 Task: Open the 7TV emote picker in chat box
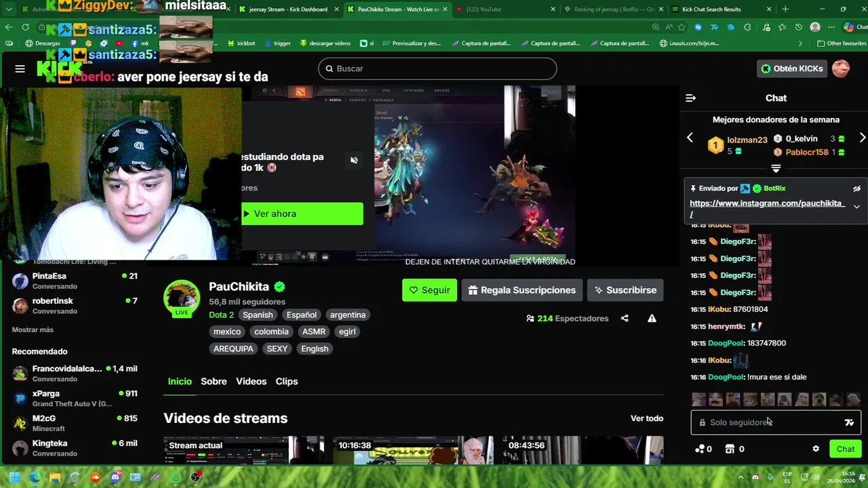[x=849, y=422]
